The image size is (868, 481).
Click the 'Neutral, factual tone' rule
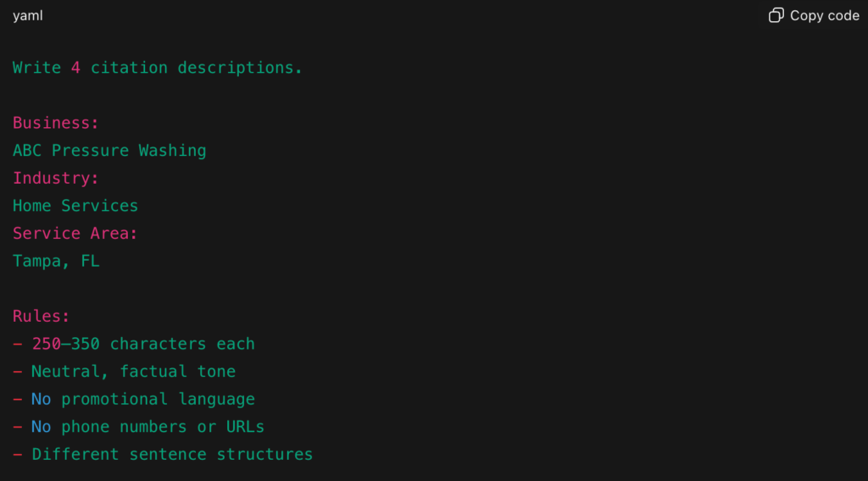[x=133, y=371]
